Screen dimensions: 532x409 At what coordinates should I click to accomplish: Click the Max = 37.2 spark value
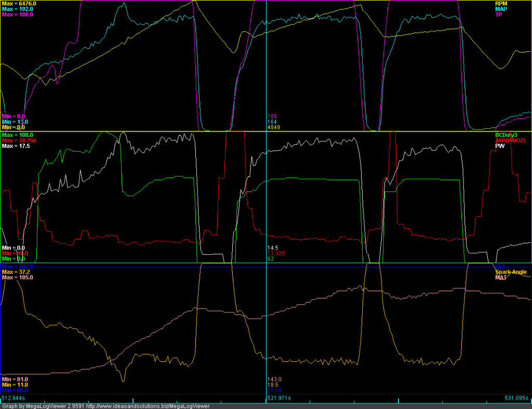point(16,272)
